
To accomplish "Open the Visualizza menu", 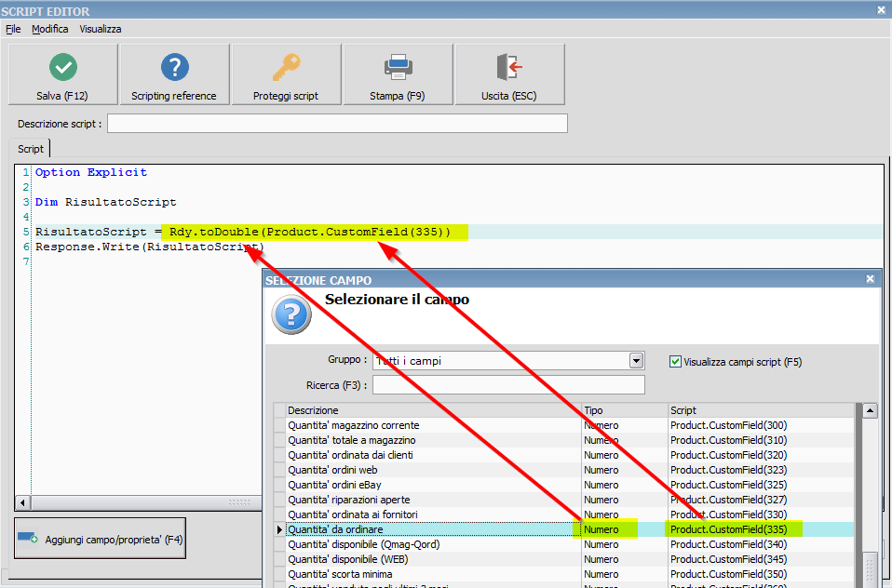I will 101,29.
